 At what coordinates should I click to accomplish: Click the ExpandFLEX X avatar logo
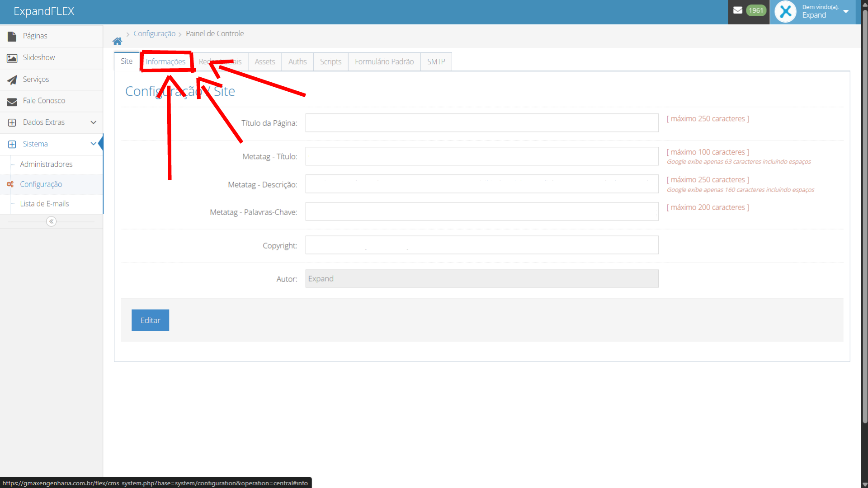(785, 12)
